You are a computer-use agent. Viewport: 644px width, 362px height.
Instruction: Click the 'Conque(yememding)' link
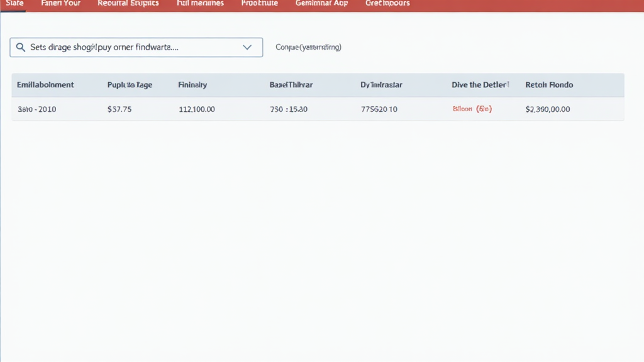pos(308,47)
